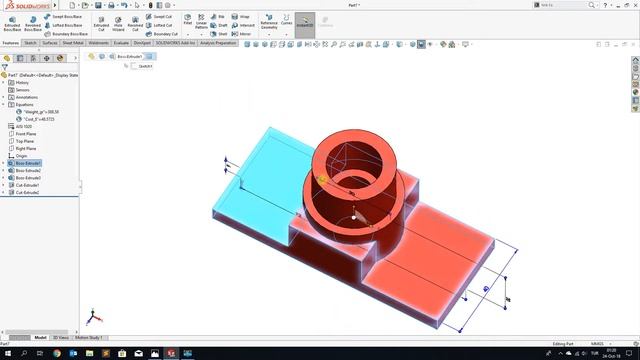Screen dimensions: 640x360
Task: Click the feature tree filter icon
Action: (x=4, y=67)
